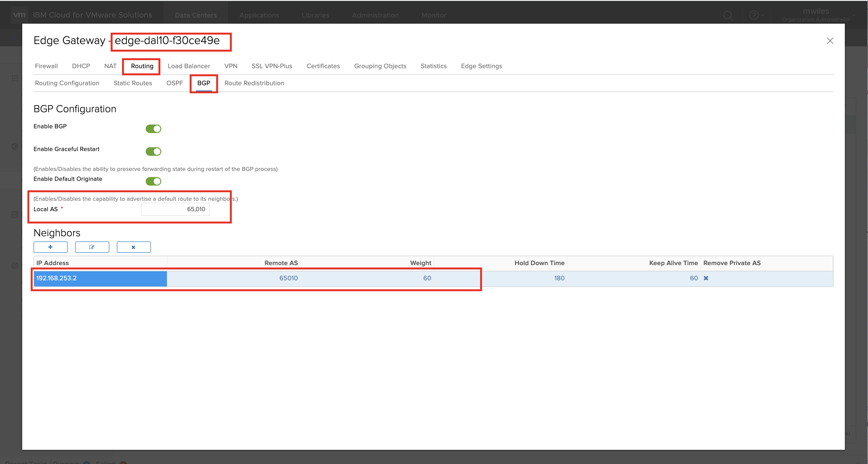Switch to Route Redistribution sub-tab
This screenshot has height=464, width=868.
pos(254,83)
